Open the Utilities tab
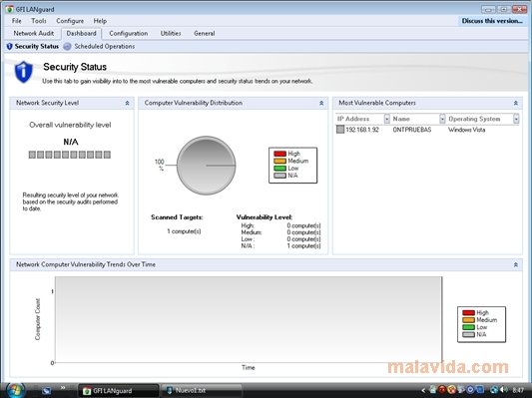This screenshot has width=532, height=398. 171,34
